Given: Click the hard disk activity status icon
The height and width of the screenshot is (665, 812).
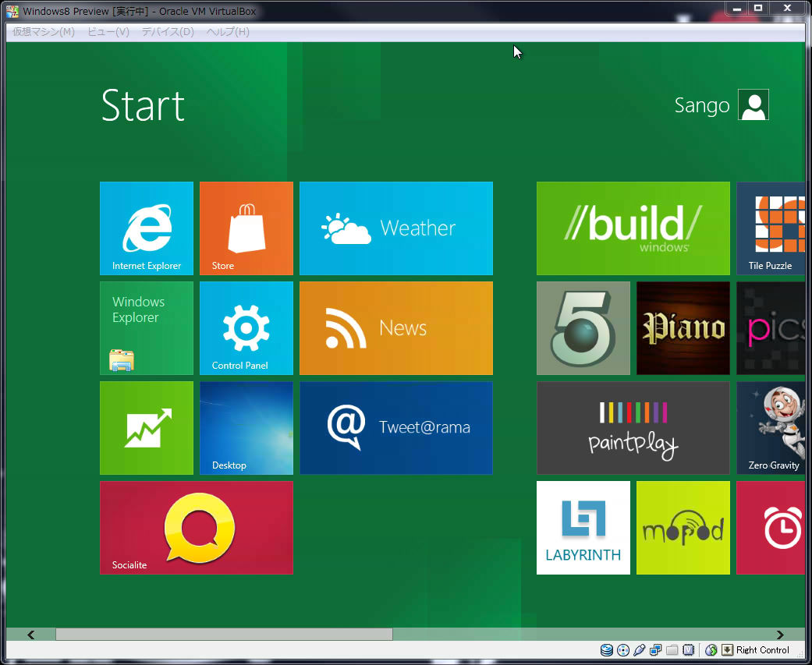Looking at the screenshot, I should coord(606,650).
